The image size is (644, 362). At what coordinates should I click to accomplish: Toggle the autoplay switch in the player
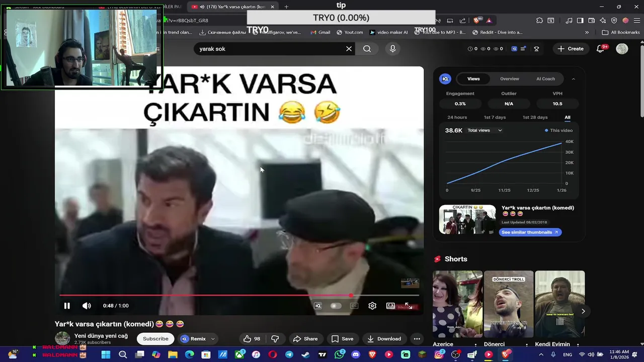point(336,306)
